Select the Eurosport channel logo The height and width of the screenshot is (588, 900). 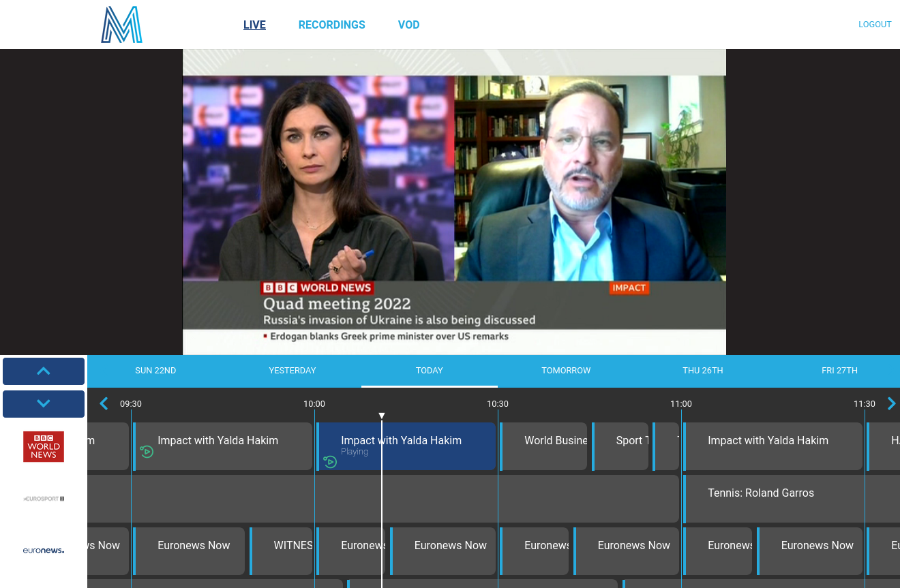point(44,499)
